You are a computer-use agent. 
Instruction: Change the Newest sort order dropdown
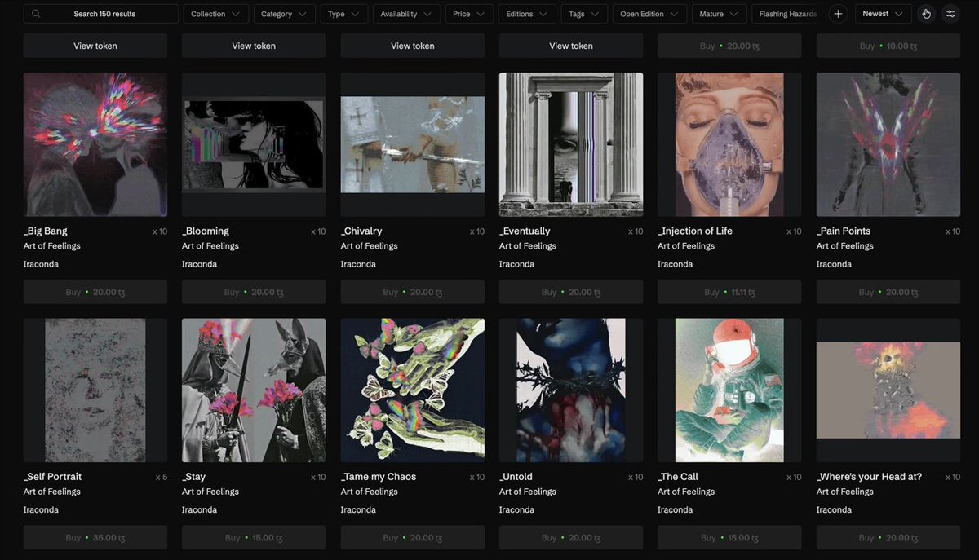coord(884,14)
